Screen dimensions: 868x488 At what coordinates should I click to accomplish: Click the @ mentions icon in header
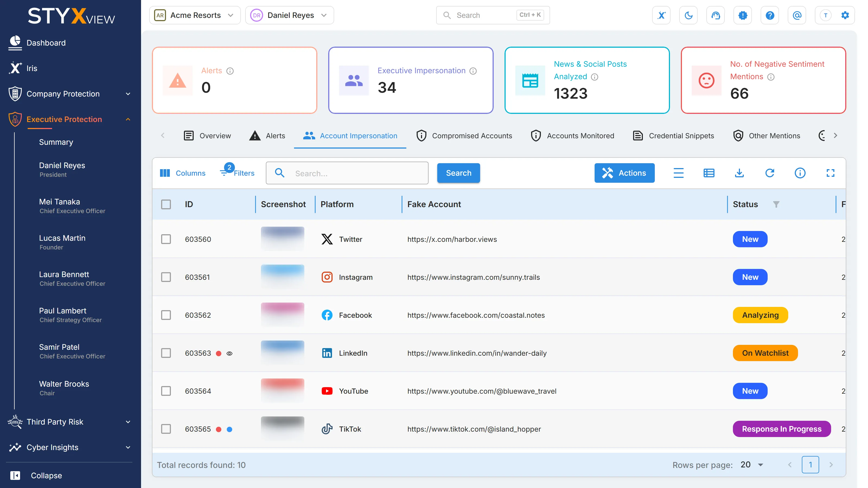pyautogui.click(x=797, y=15)
